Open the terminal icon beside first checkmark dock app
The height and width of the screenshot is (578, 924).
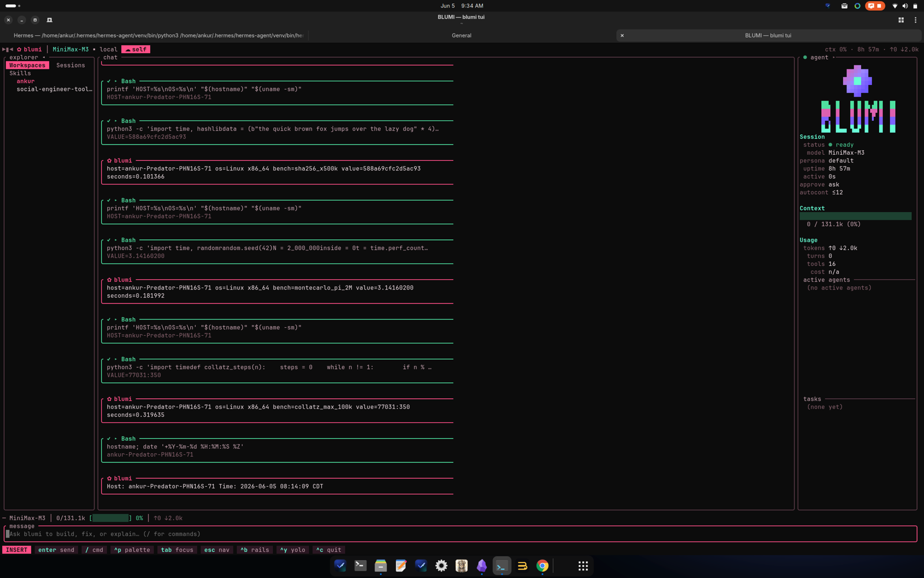pyautogui.click(x=360, y=566)
